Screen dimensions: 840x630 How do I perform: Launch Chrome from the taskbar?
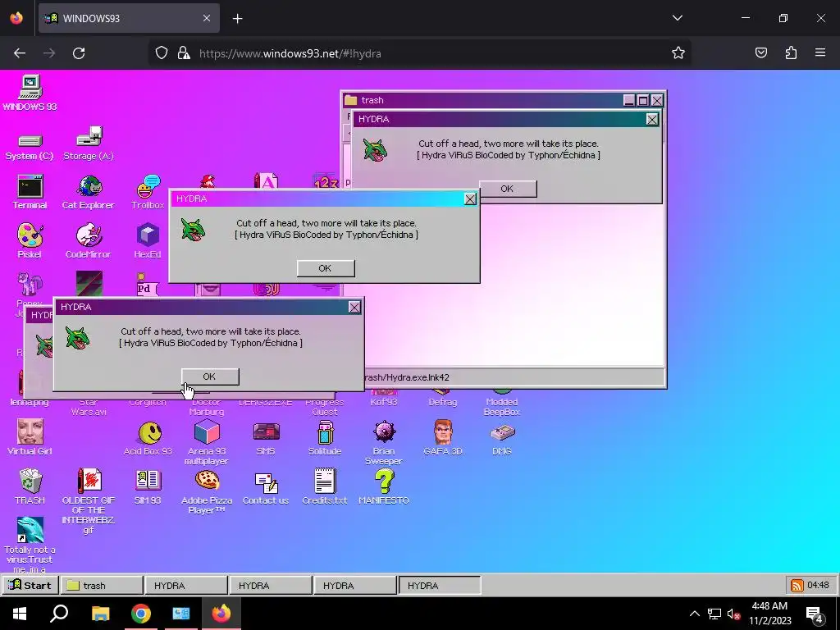(x=141, y=614)
